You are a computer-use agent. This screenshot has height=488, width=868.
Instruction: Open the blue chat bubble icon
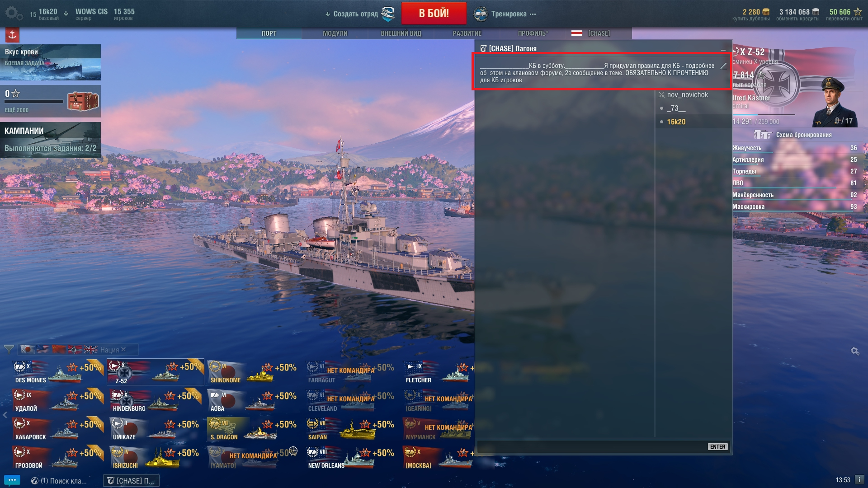[x=12, y=480]
